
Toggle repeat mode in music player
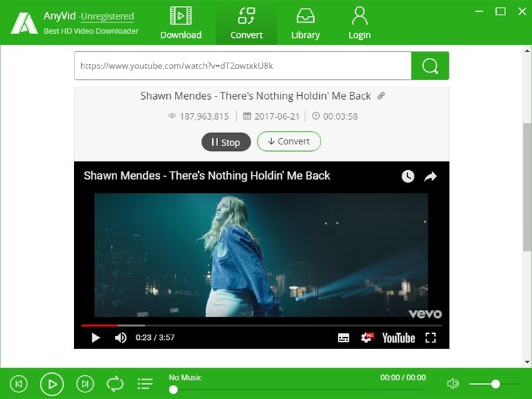[x=115, y=384]
